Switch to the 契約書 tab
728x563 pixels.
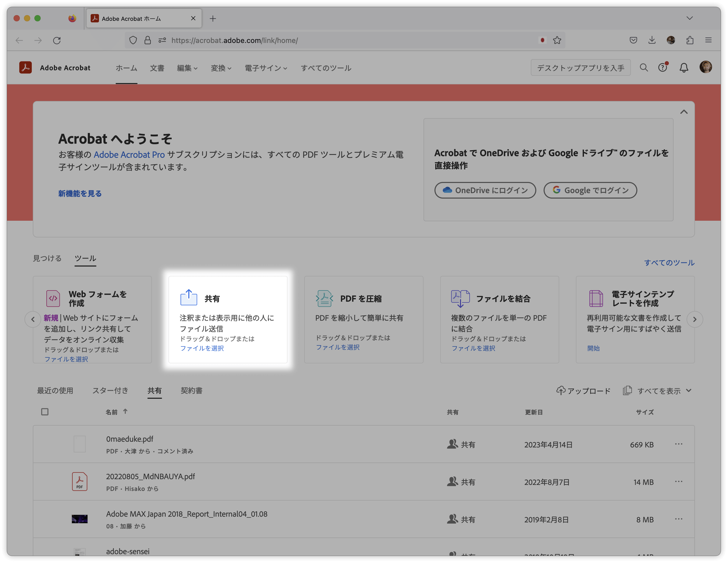coord(191,390)
